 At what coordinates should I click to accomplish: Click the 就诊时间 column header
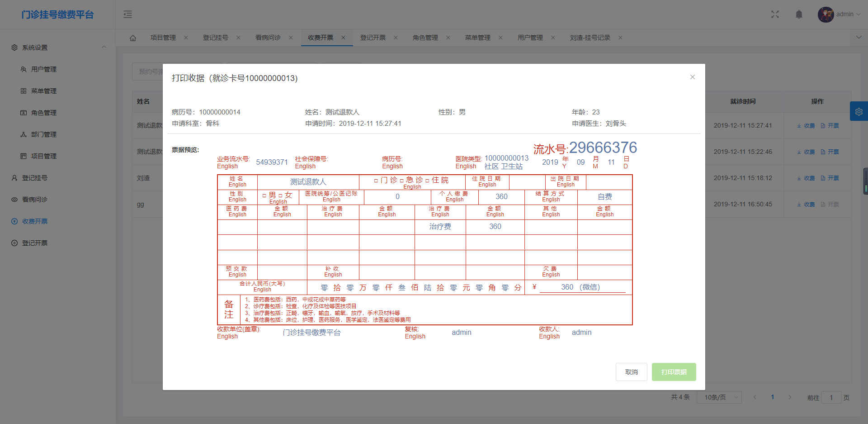743,101
